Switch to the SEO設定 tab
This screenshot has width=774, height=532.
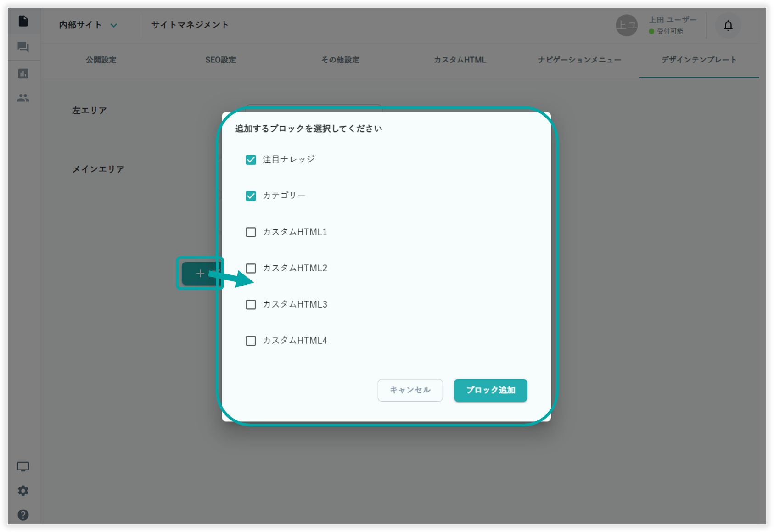click(x=220, y=60)
